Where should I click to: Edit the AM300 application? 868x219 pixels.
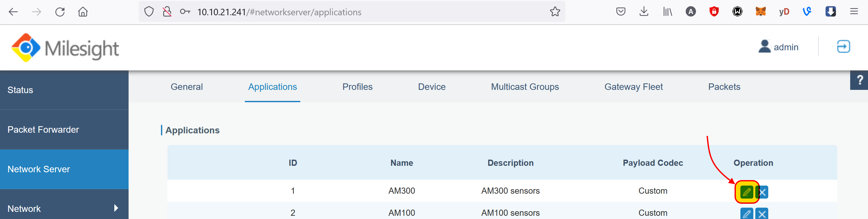(746, 192)
